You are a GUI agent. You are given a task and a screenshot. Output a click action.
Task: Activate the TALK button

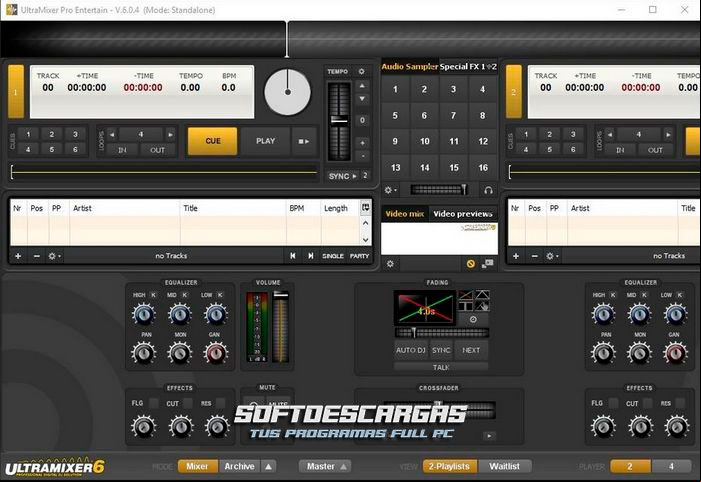click(x=441, y=367)
